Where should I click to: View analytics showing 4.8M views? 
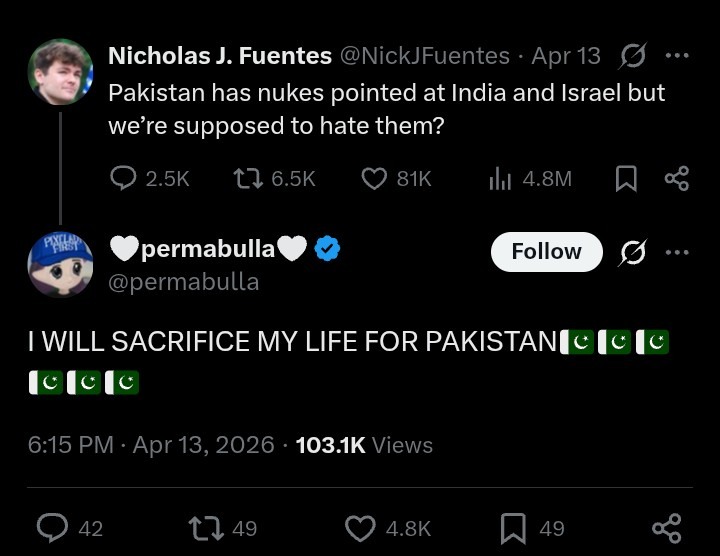pos(500,178)
